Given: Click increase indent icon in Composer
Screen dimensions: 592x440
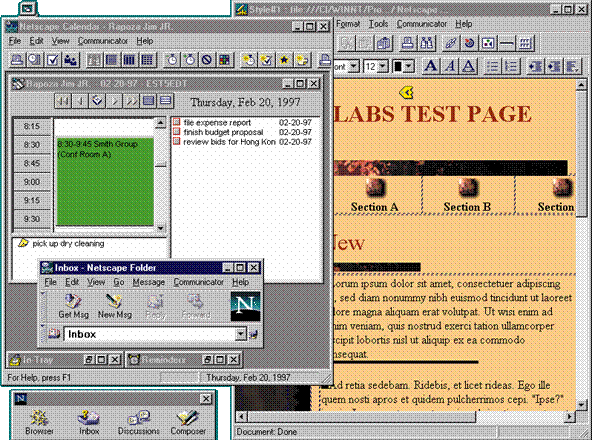Looking at the screenshot, I should click(554, 66).
